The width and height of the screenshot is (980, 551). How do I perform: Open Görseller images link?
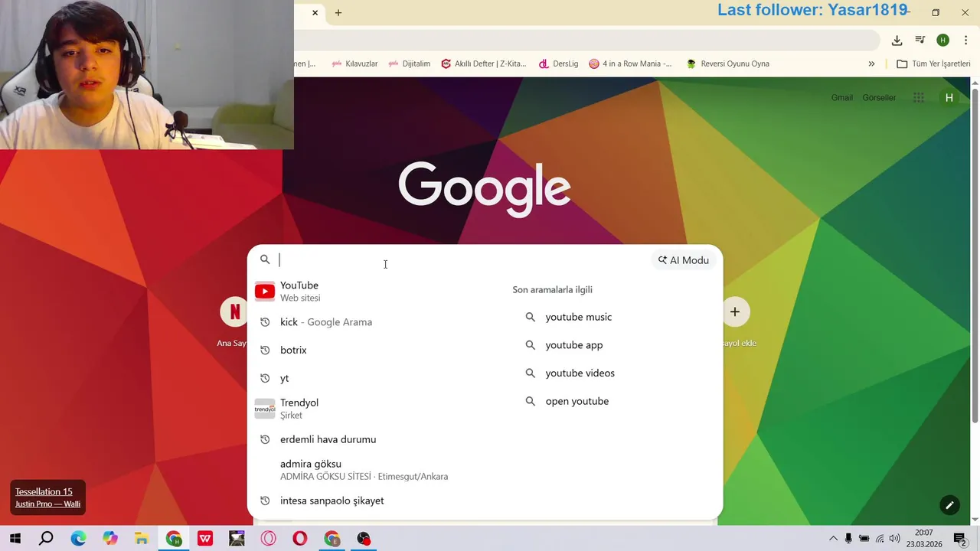(x=879, y=98)
